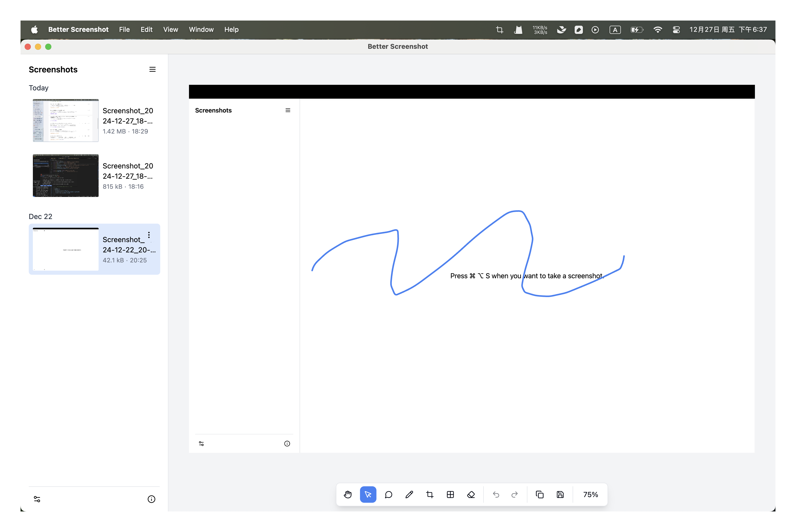The width and height of the screenshot is (796, 532).
Task: Open Control Center in the menu bar
Action: pyautogui.click(x=676, y=30)
